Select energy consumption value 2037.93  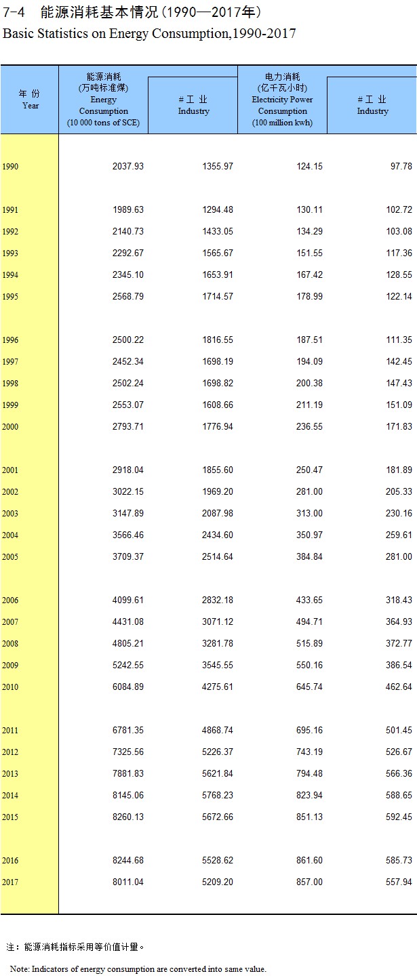pos(128,167)
